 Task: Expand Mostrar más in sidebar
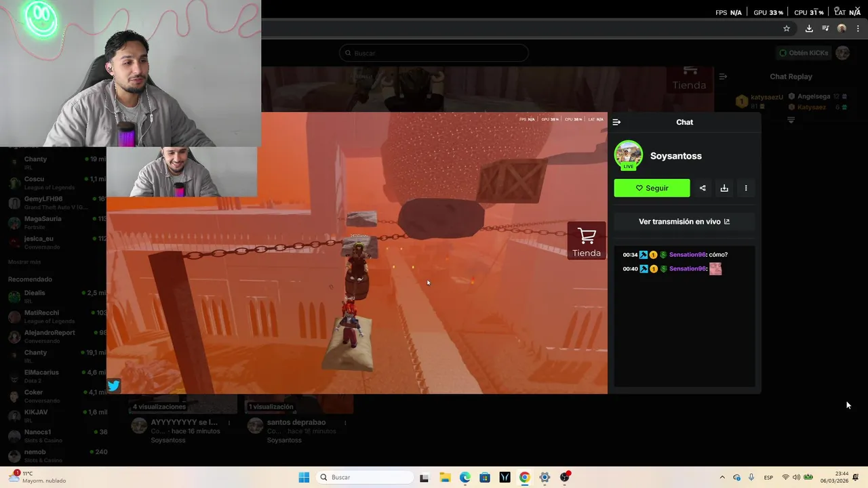coord(24,262)
